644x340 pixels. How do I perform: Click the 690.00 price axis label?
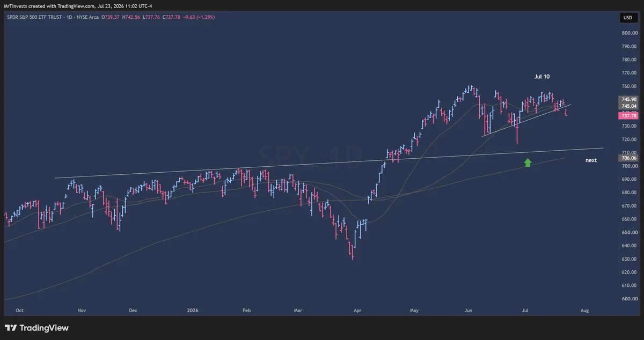tap(630, 179)
